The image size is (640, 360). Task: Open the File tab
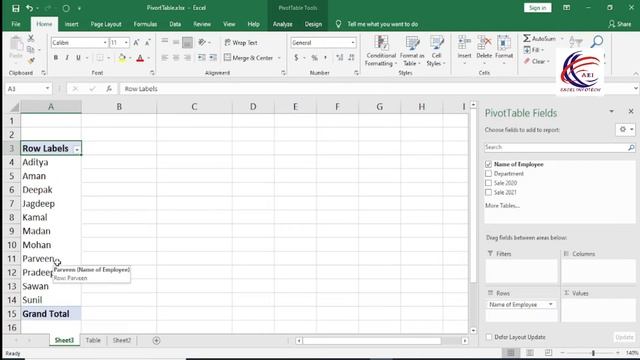[16, 24]
